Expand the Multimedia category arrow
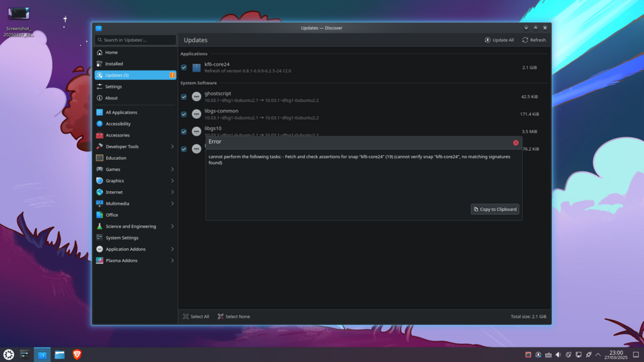The width and height of the screenshot is (644, 362). click(172, 204)
